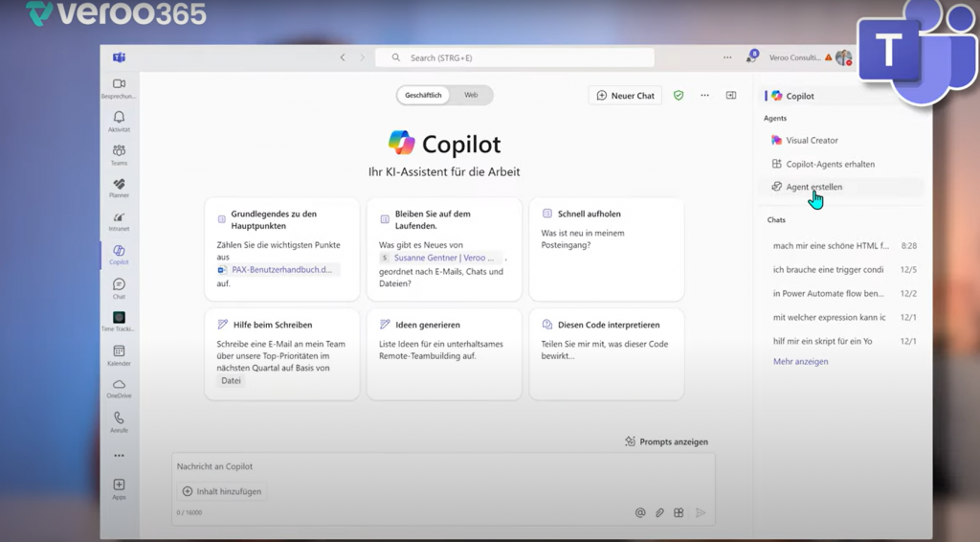The width and height of the screenshot is (980, 542).
Task: Open Kalender in the sidebar
Action: pyautogui.click(x=119, y=355)
